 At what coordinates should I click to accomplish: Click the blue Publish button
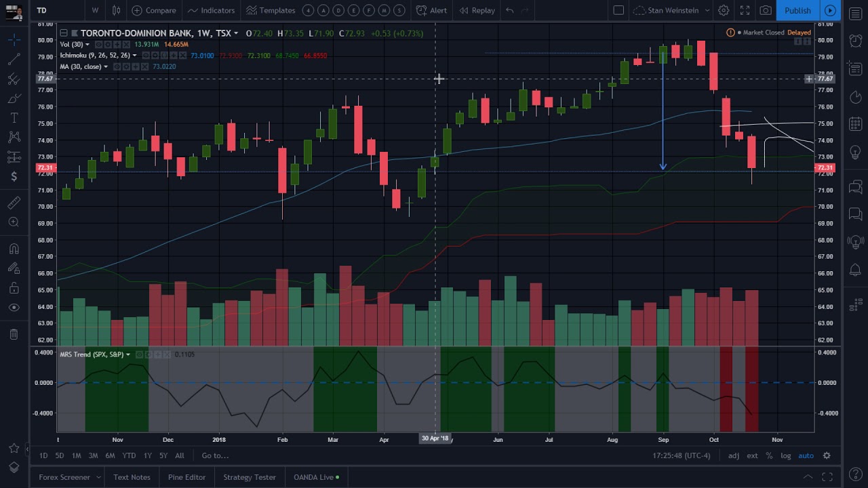pyautogui.click(x=797, y=10)
